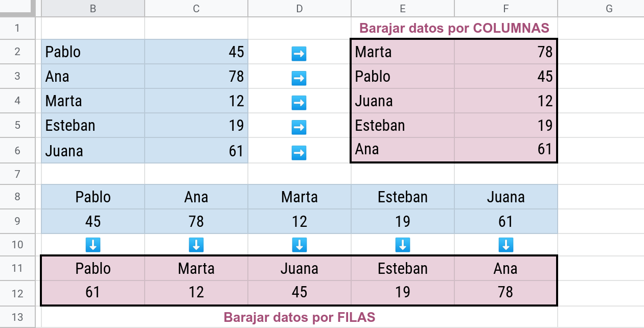Click the right arrow icon in row 2
Screen dimensions: 644x328
pyautogui.click(x=299, y=54)
